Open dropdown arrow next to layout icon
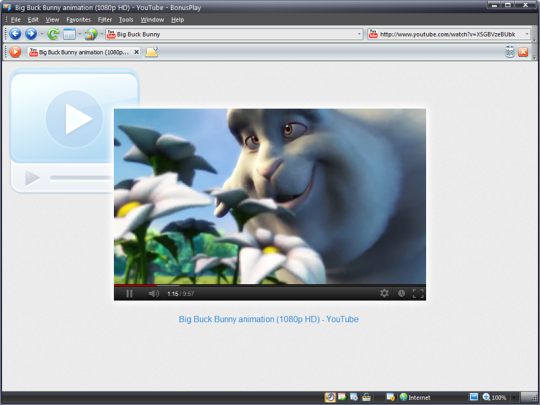The height and width of the screenshot is (405, 540). (80, 34)
